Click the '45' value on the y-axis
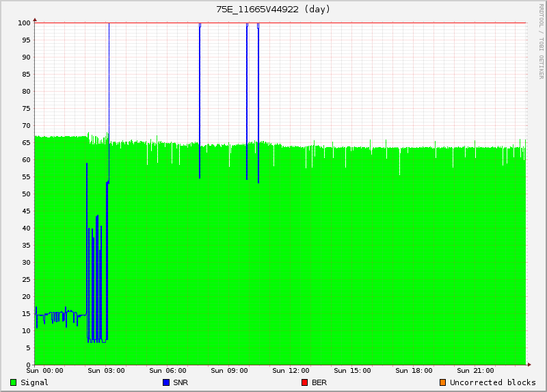The height and width of the screenshot is (392, 547). pos(26,211)
